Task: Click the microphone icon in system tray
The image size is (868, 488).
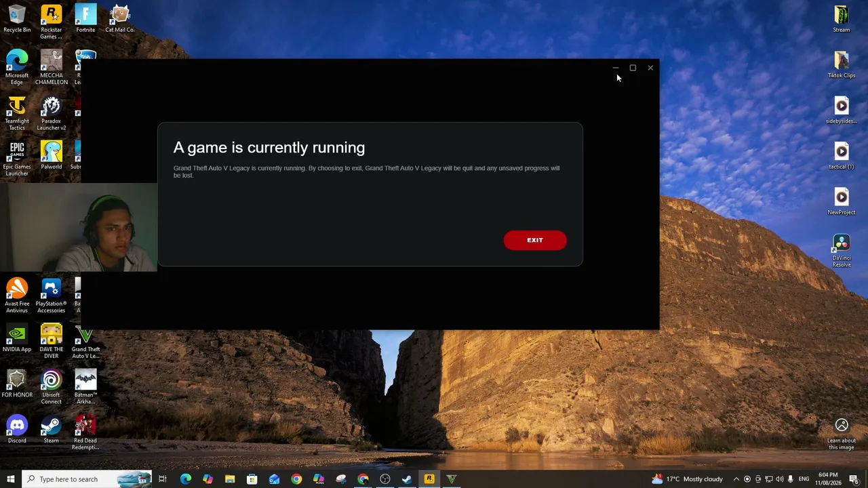Action: point(791,479)
